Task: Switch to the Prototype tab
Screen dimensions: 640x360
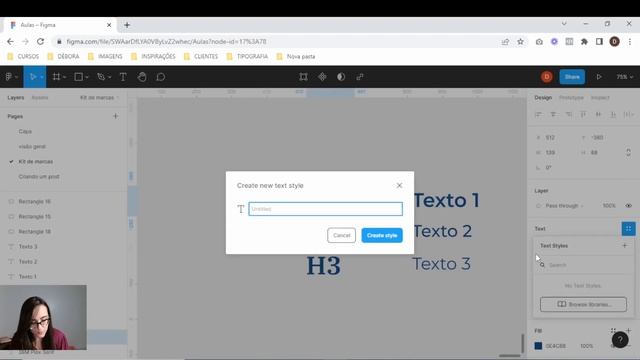Action: click(571, 98)
